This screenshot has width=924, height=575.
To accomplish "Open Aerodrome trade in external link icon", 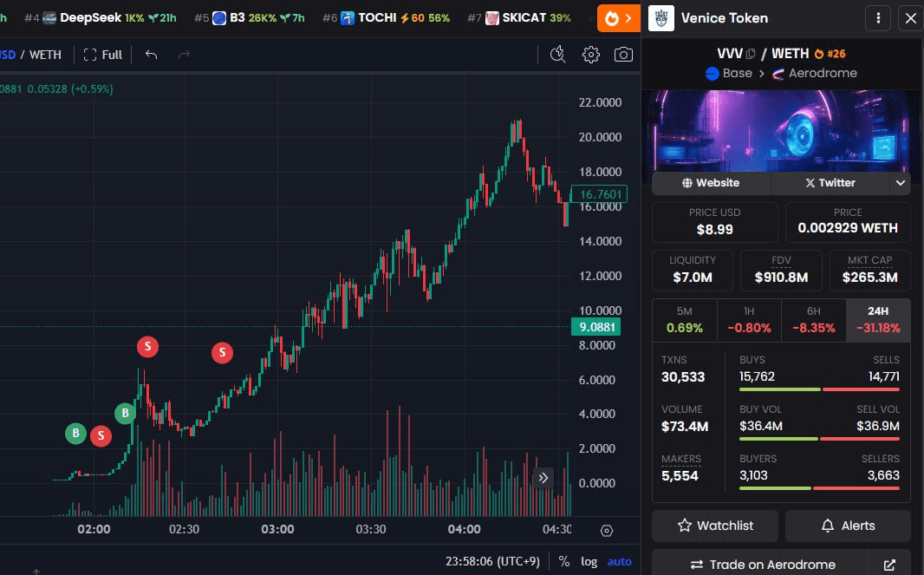I will [890, 565].
